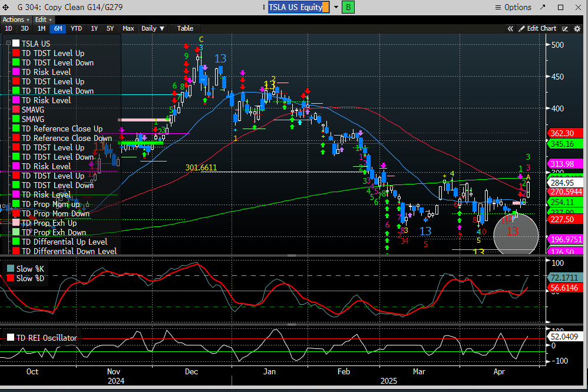
Task: Collapse the TSLA US legend tree
Action: tap(7, 43)
